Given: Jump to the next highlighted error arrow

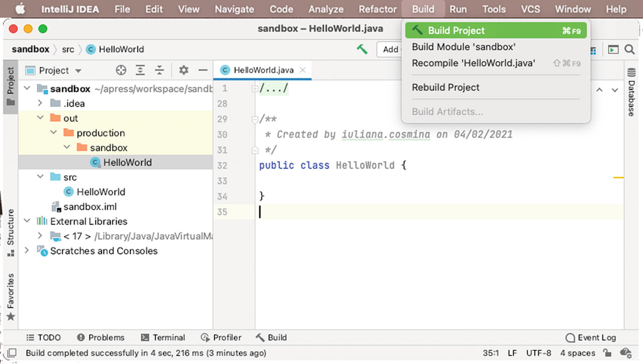Looking at the screenshot, I should pos(615,90).
